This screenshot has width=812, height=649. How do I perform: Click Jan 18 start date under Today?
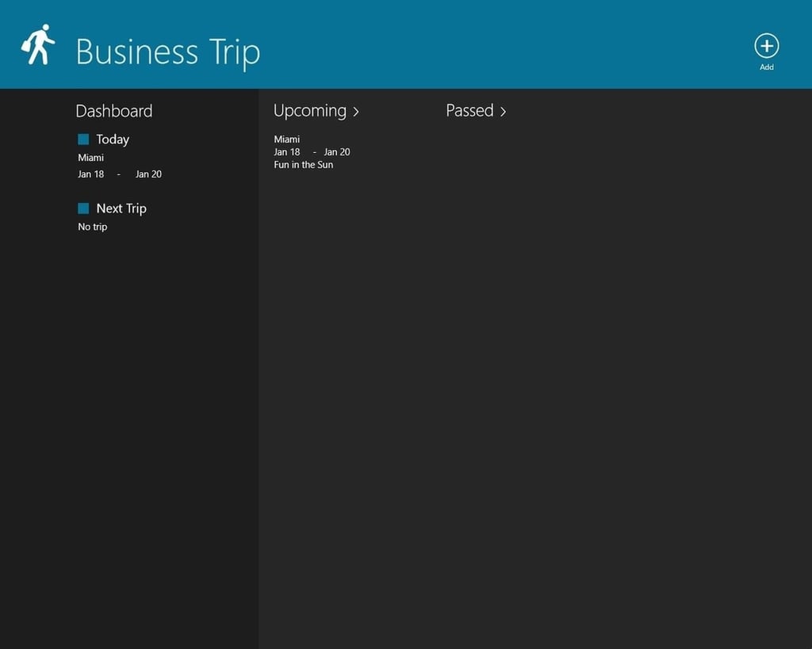(x=90, y=174)
